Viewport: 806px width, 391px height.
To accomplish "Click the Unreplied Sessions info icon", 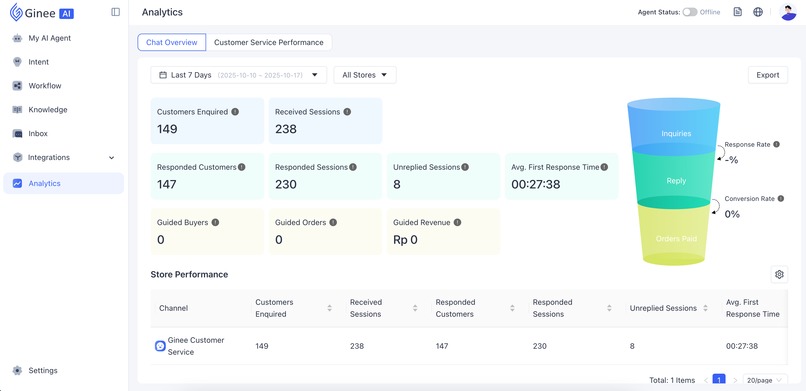I will coord(465,167).
